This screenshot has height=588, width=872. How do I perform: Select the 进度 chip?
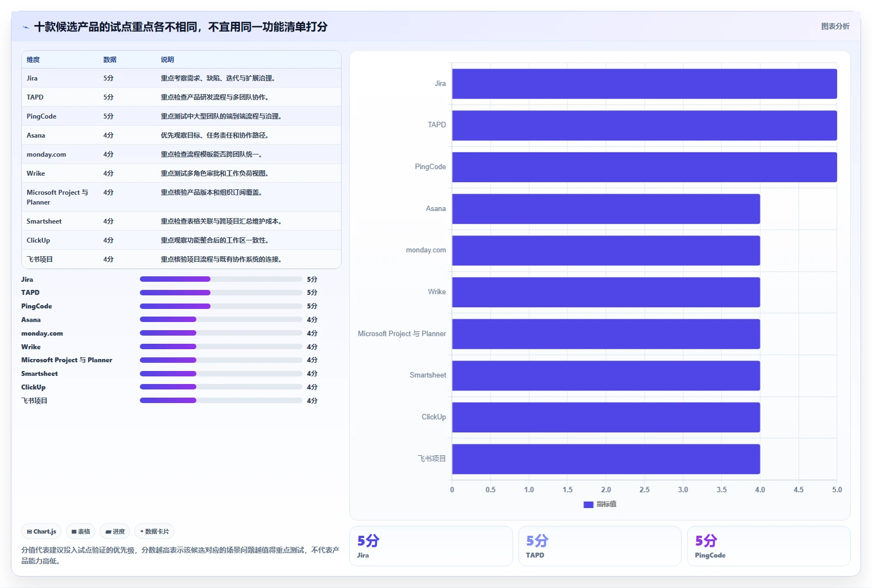tap(115, 531)
